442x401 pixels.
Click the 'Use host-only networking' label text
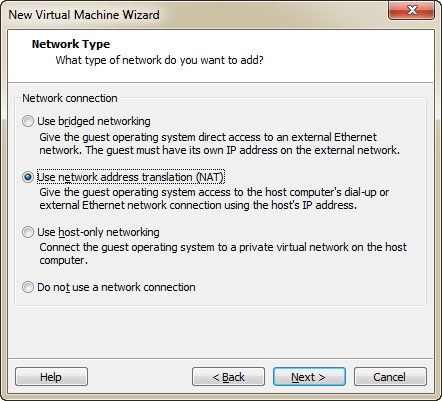(x=98, y=232)
